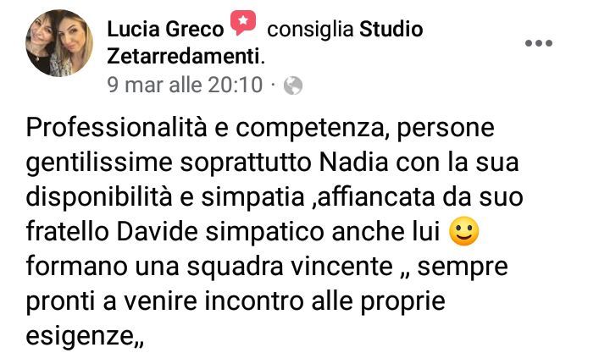Click the line formano una squadra vincente
The image size is (610, 364).
(209, 267)
